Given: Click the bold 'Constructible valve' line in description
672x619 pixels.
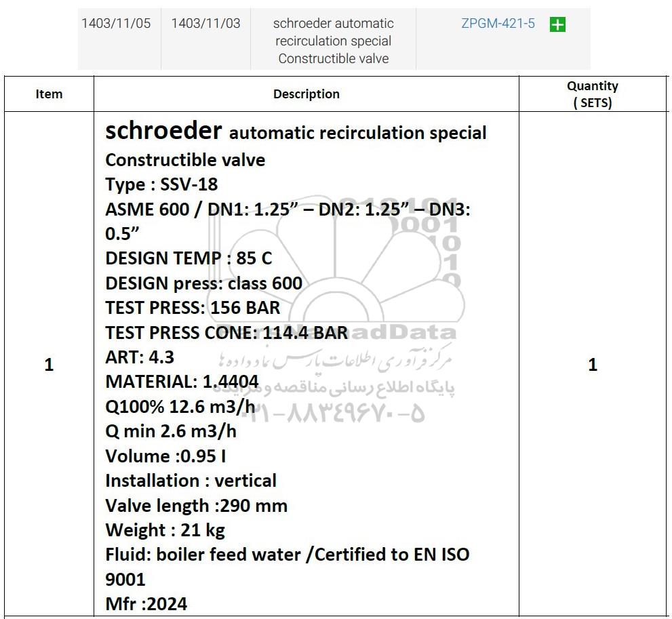Looking at the screenshot, I should pyautogui.click(x=185, y=160).
